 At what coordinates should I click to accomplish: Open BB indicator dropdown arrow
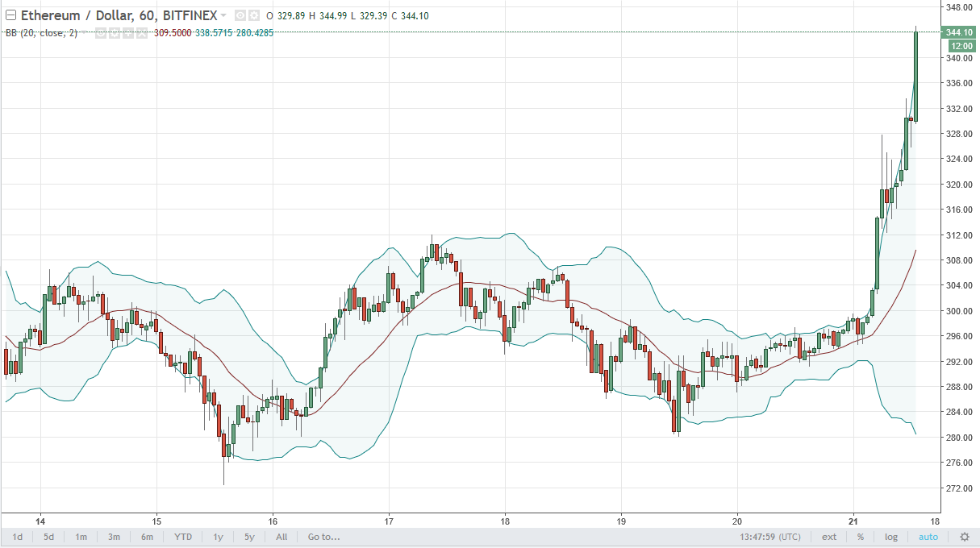coord(84,32)
